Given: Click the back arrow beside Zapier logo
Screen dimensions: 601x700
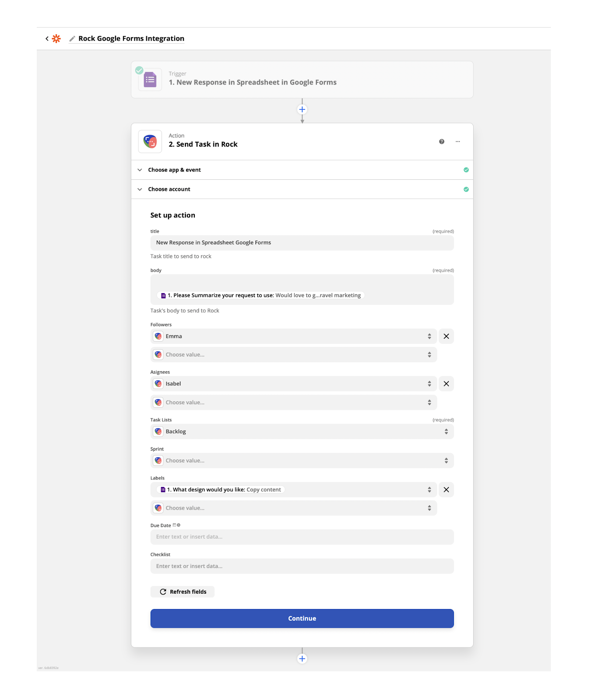Looking at the screenshot, I should [47, 38].
